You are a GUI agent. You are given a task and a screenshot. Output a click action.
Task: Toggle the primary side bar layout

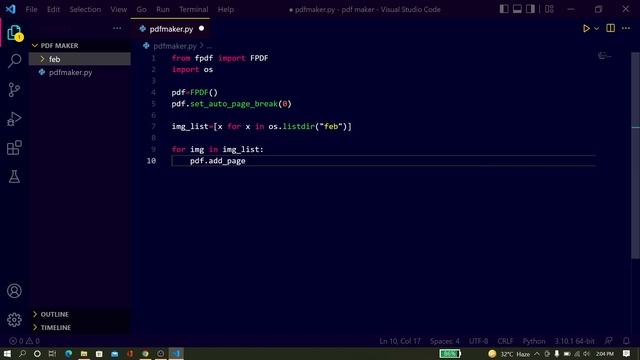(504, 9)
